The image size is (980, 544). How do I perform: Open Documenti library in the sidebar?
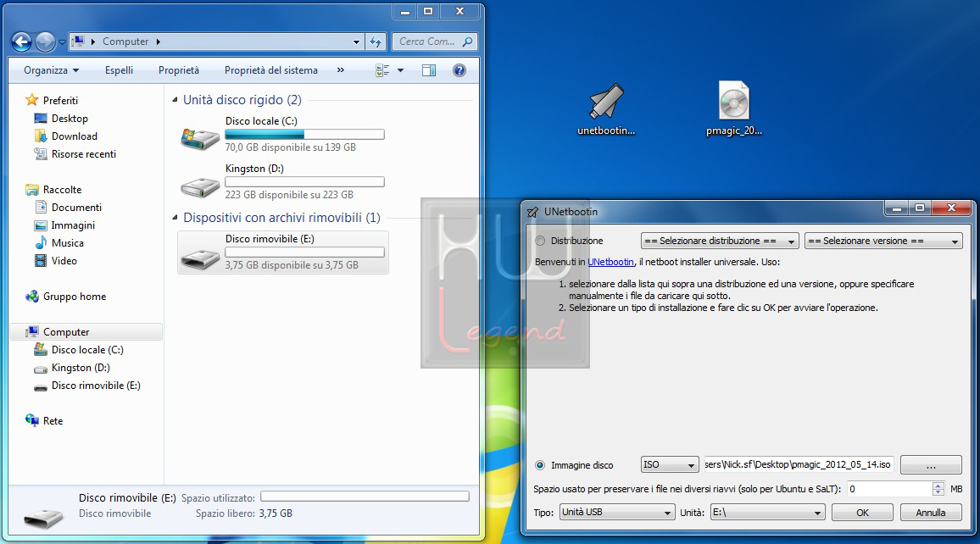[x=76, y=208]
